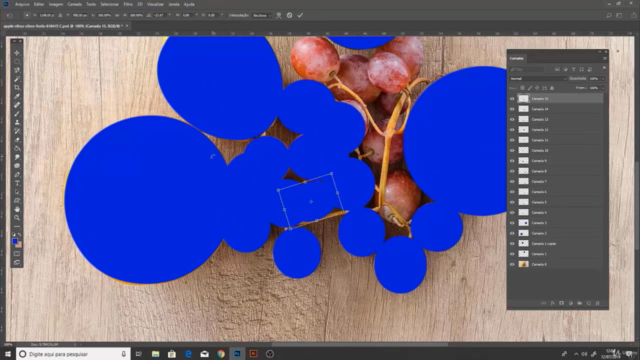Select the Eyedropper tool
640x360 pixels.
point(17,96)
